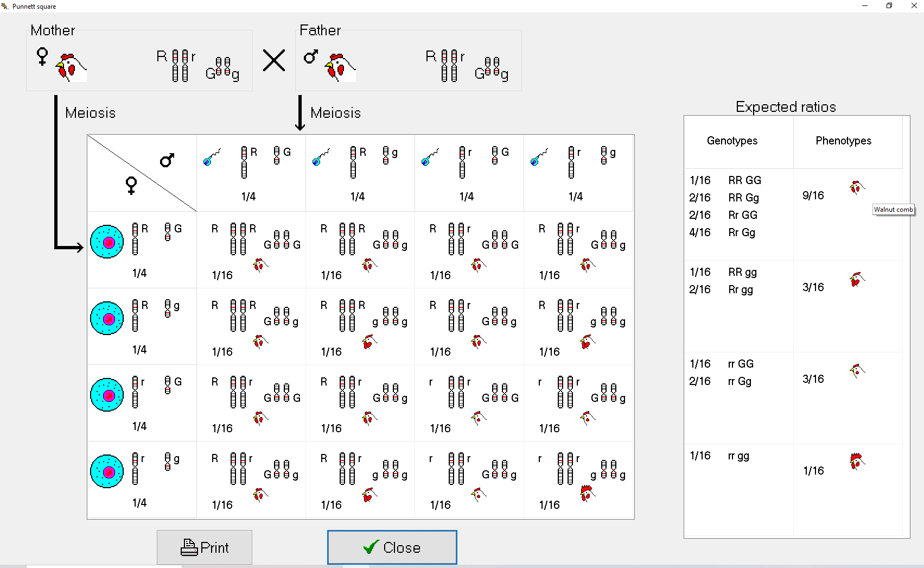Click the '1/16 RR GG' genotype entry
The height and width of the screenshot is (568, 924).
[x=725, y=180]
